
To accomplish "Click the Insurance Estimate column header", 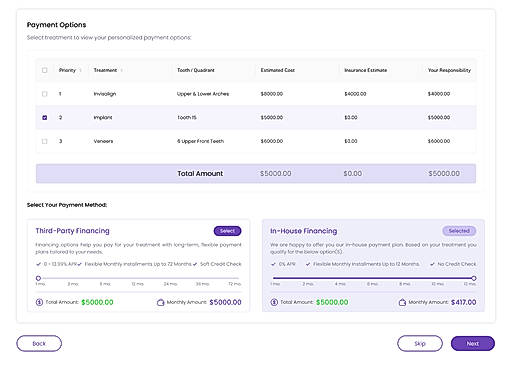I will [x=366, y=70].
